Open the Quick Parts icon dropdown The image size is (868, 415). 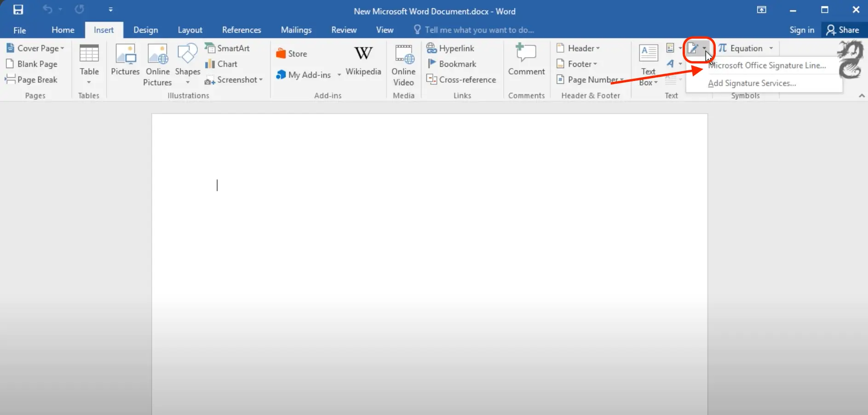coord(674,48)
